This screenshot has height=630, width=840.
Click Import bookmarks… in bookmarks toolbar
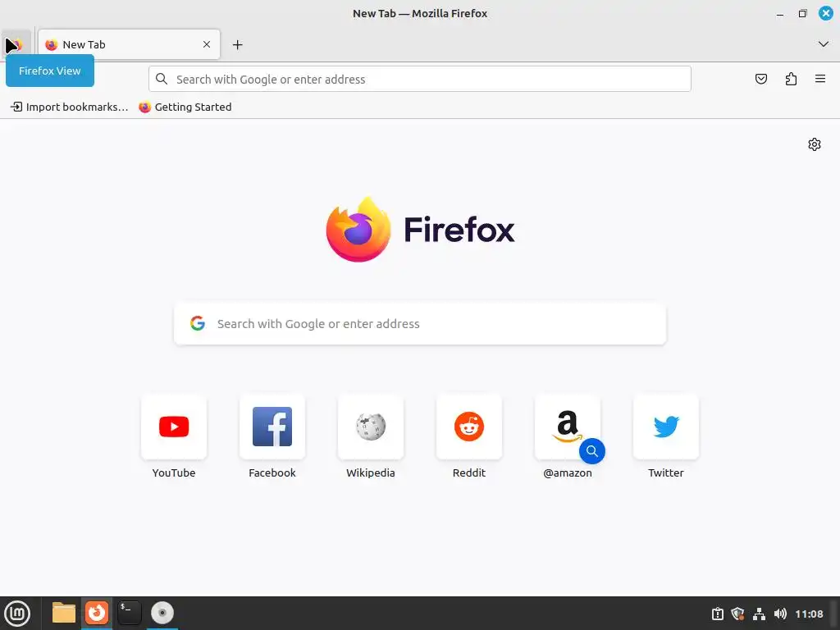(x=70, y=107)
